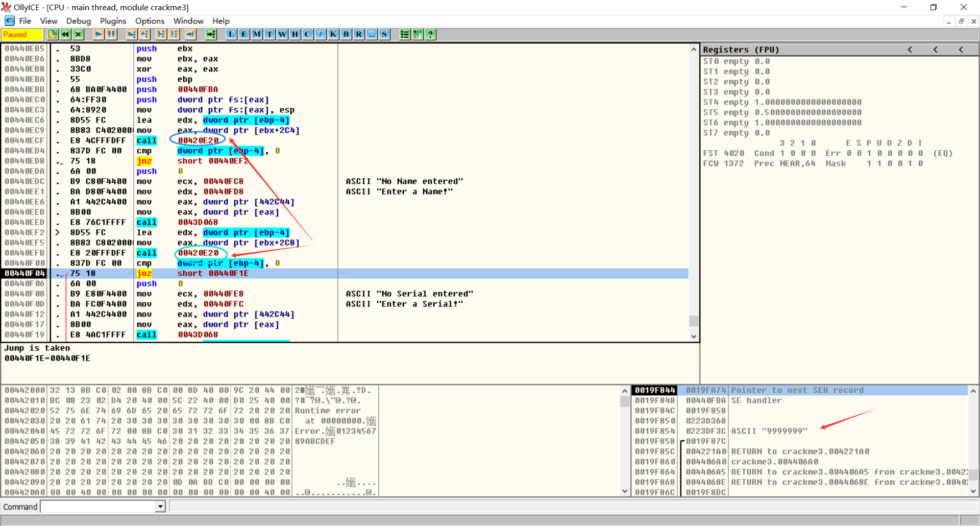The image size is (980, 526).
Task: Open Executable modules with E button
Action: pyautogui.click(x=244, y=34)
